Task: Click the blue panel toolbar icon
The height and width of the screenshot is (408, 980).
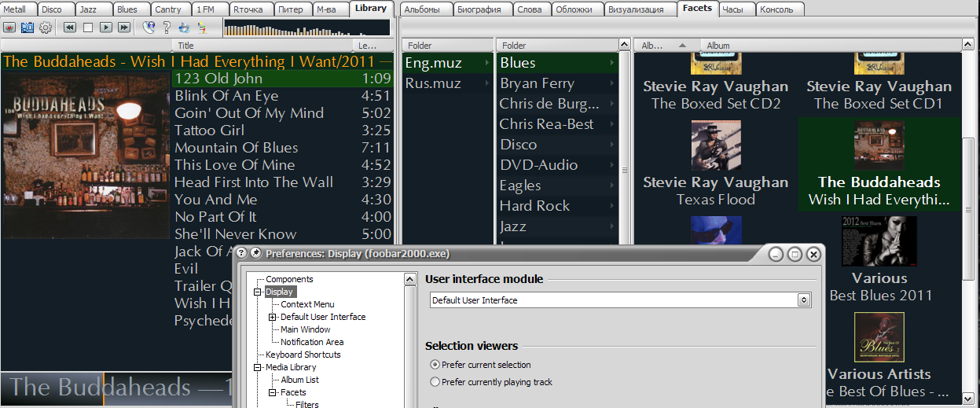Action: point(28,28)
